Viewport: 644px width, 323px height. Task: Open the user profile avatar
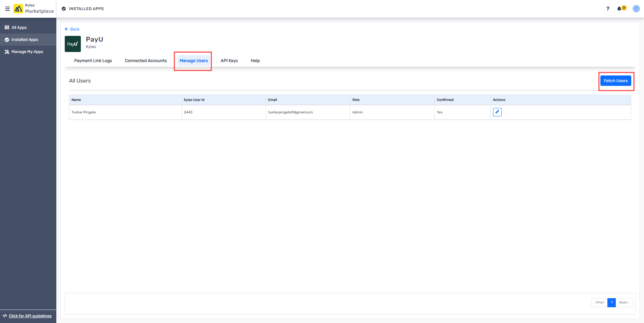coord(636,9)
